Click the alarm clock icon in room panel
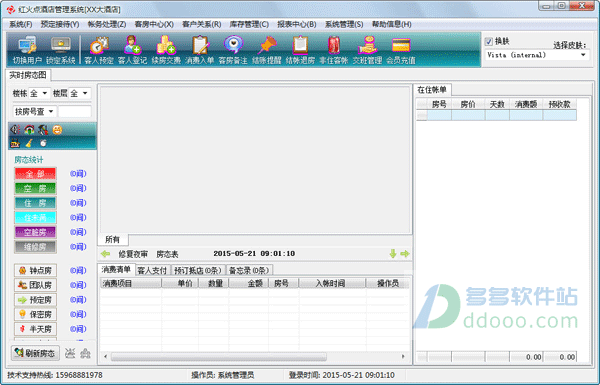 click(x=43, y=143)
